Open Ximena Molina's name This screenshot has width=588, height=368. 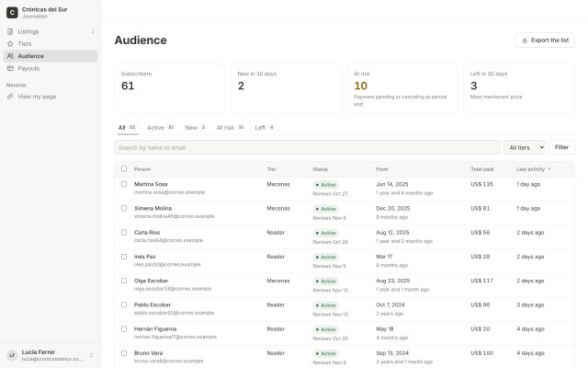(153, 209)
